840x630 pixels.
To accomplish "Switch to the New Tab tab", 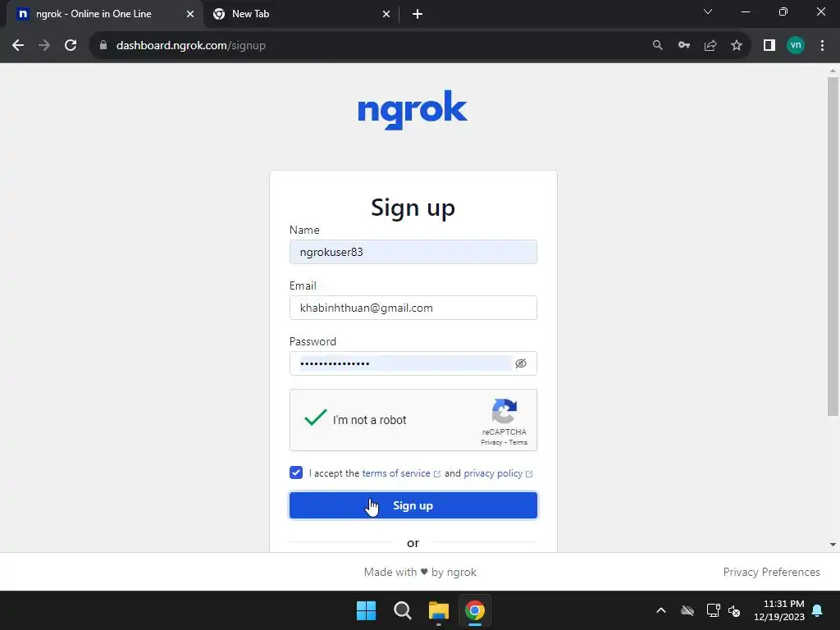I will [x=302, y=14].
